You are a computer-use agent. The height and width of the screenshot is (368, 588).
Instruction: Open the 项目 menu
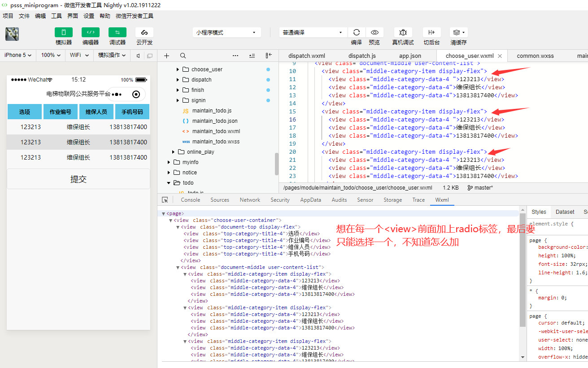8,16
